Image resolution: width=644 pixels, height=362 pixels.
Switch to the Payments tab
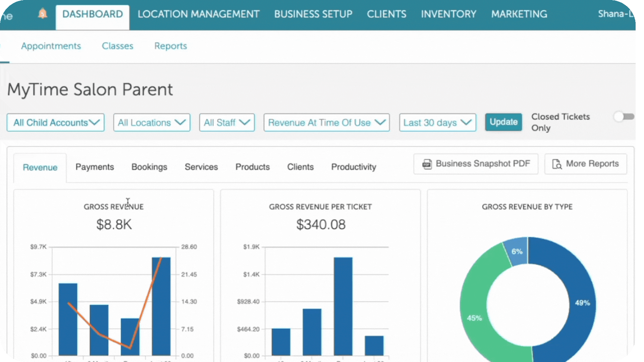point(95,167)
